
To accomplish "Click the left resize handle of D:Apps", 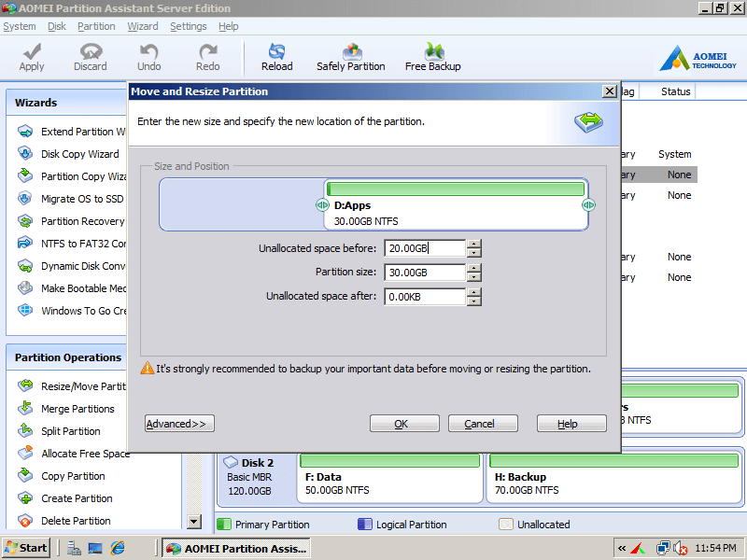I will tap(322, 204).
